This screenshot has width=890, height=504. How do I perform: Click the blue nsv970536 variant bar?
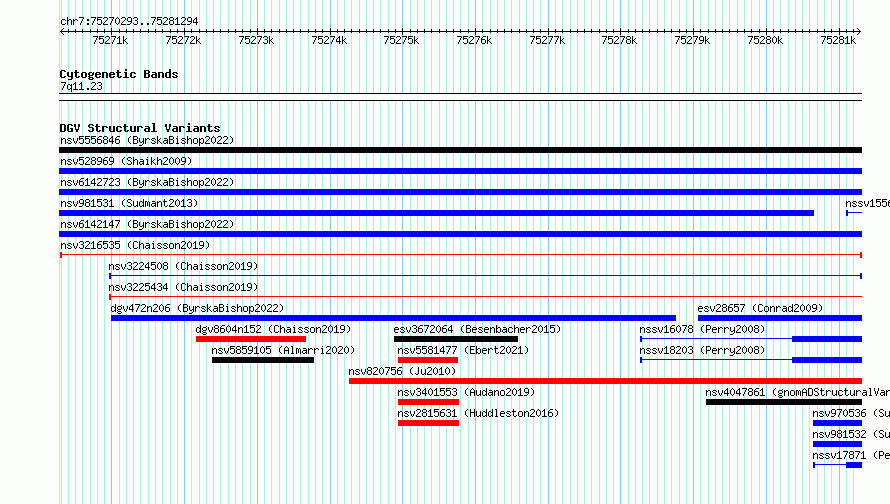pos(837,423)
